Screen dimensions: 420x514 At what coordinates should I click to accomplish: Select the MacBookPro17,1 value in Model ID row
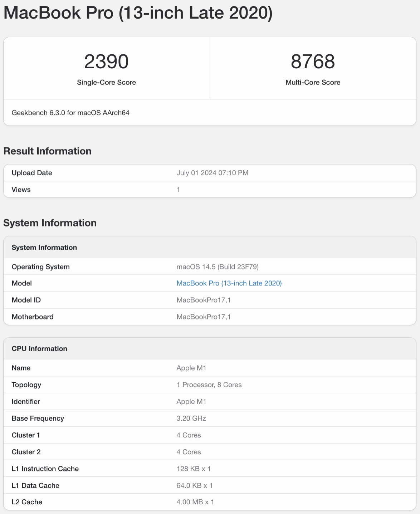coord(204,300)
